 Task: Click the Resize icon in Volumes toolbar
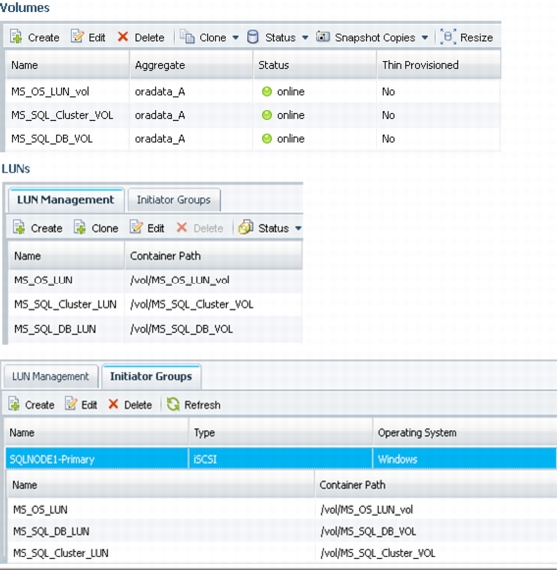[448, 37]
